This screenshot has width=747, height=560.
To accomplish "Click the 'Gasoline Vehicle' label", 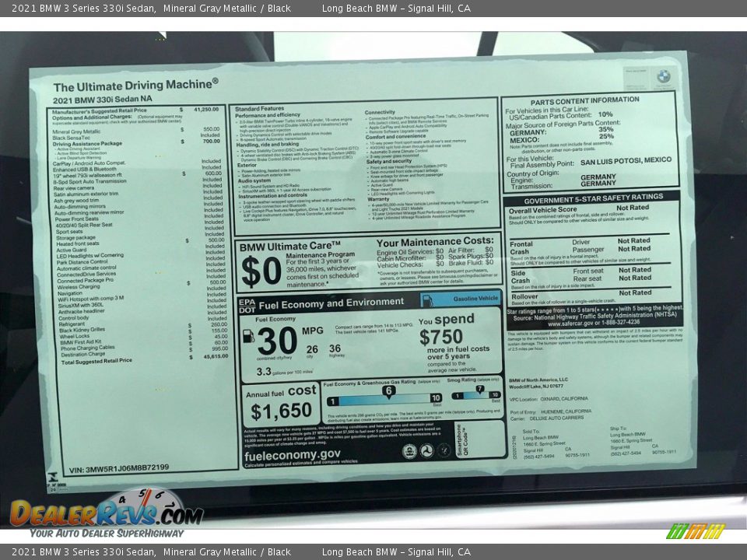I will [x=475, y=299].
